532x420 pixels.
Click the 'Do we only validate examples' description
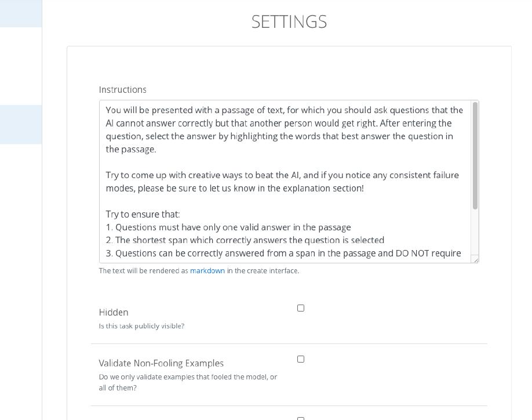(x=188, y=382)
